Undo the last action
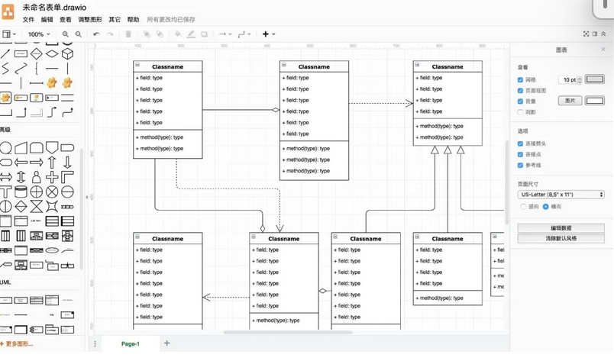 pos(96,34)
